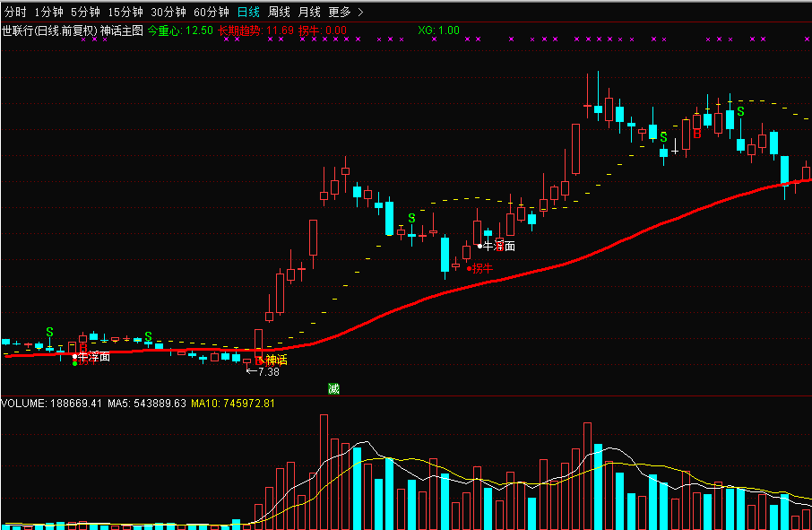Click the 牛浮面 label above the 拐牛 marker
The height and width of the screenshot is (530, 812).
point(499,246)
